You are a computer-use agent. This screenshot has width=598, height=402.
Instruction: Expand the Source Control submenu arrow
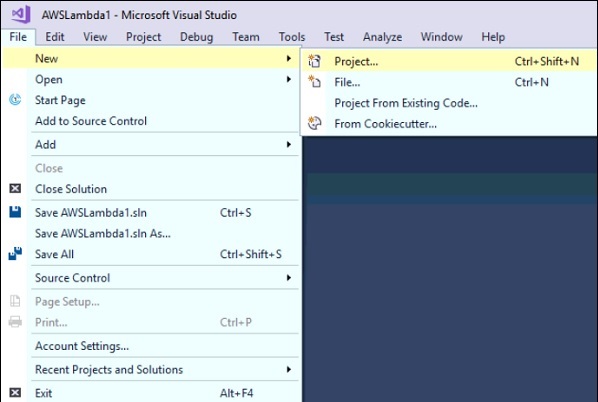tap(289, 278)
